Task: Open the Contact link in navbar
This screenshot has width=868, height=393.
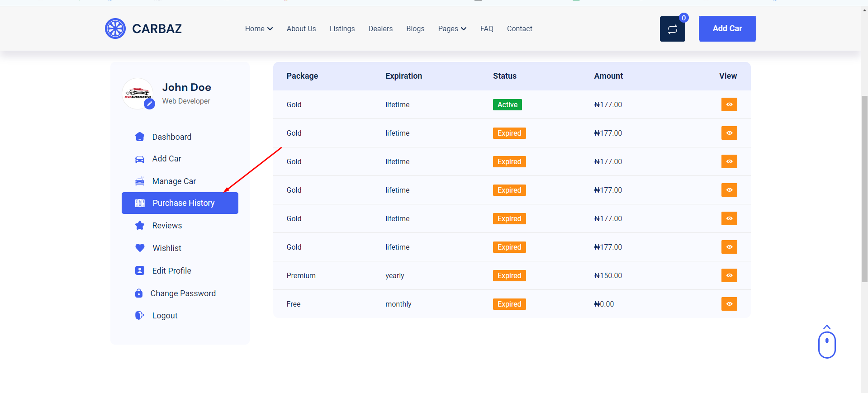Action: [519, 29]
